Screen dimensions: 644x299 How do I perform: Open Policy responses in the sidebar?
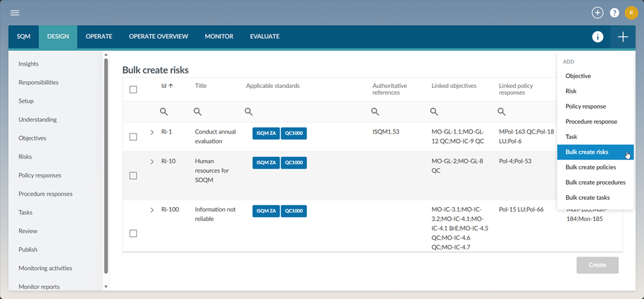[40, 175]
